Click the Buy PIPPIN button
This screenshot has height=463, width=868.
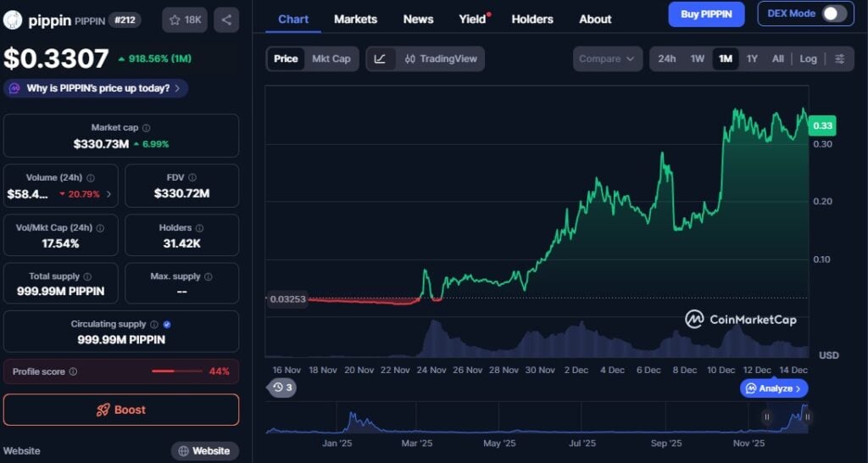click(705, 14)
